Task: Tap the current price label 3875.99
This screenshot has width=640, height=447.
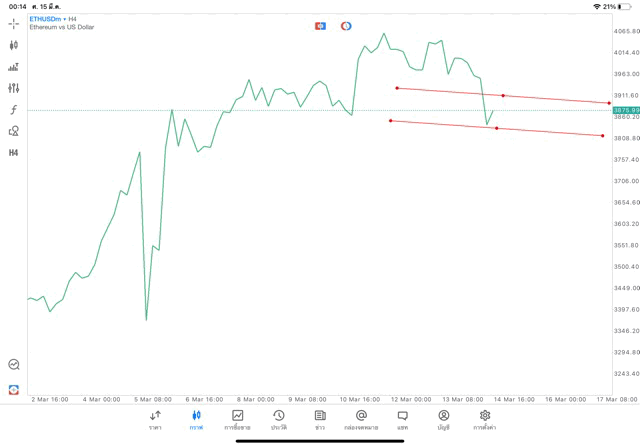Action: [626, 110]
